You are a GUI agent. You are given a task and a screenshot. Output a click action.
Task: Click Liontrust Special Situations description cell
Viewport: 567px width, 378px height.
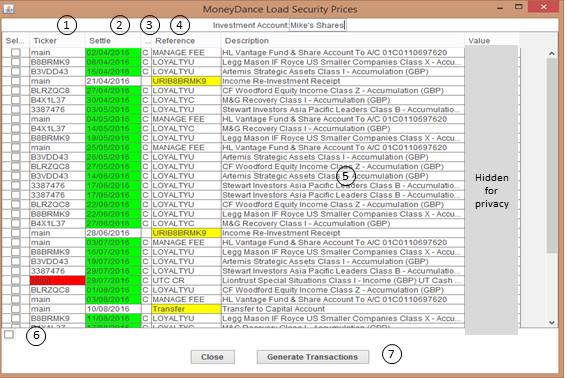coord(343,280)
